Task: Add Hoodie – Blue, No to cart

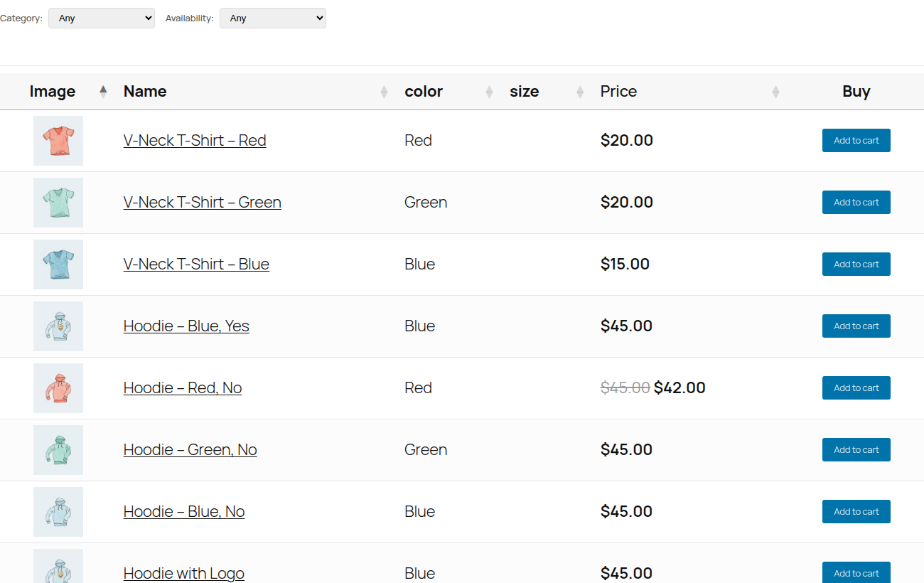Action: click(856, 512)
